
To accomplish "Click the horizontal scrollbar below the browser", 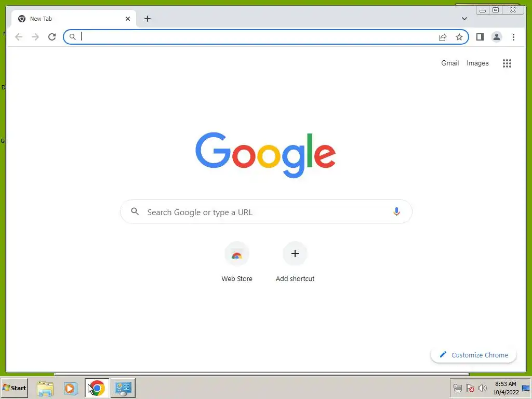I will pyautogui.click(x=262, y=374).
